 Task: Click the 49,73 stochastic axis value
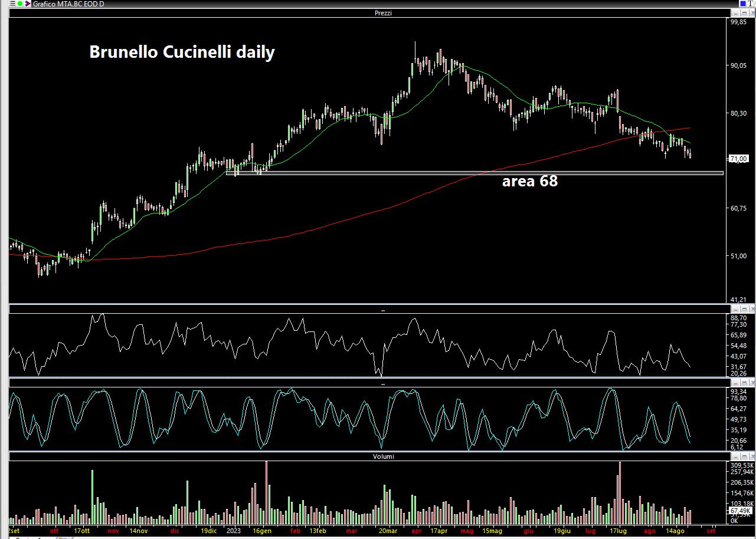[x=738, y=419]
